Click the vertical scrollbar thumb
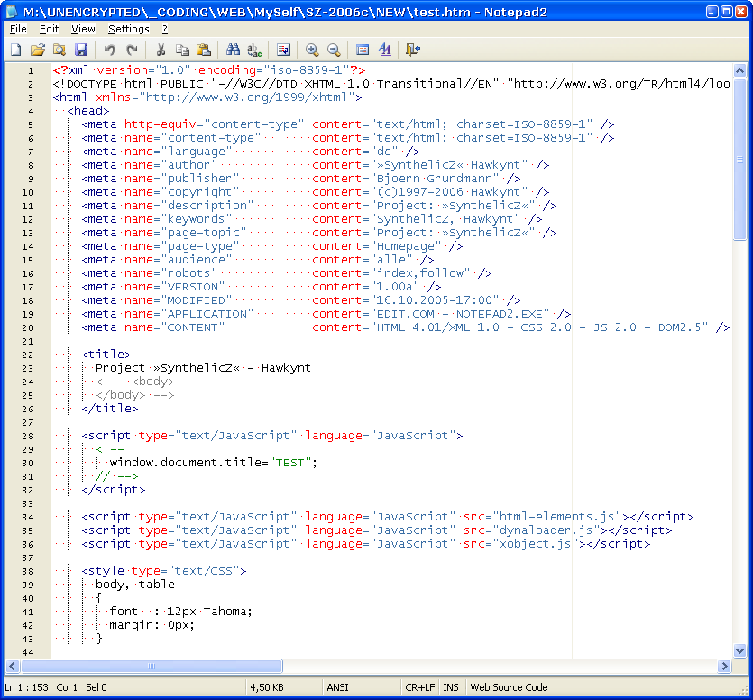 [740, 159]
